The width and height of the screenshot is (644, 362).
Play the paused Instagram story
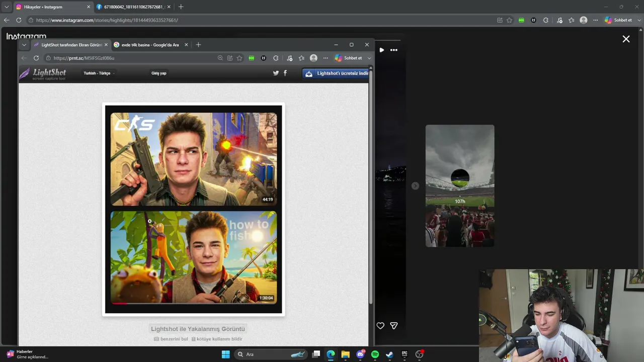click(x=382, y=50)
